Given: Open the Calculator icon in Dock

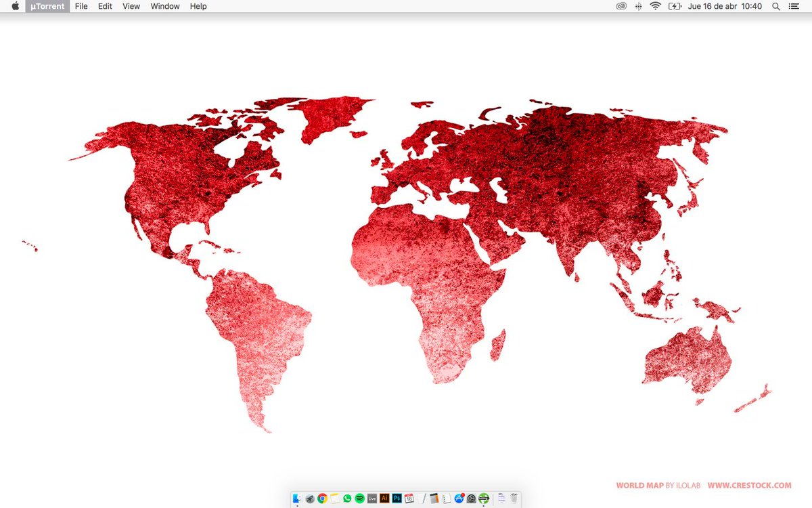Looking at the screenshot, I should pos(434,499).
